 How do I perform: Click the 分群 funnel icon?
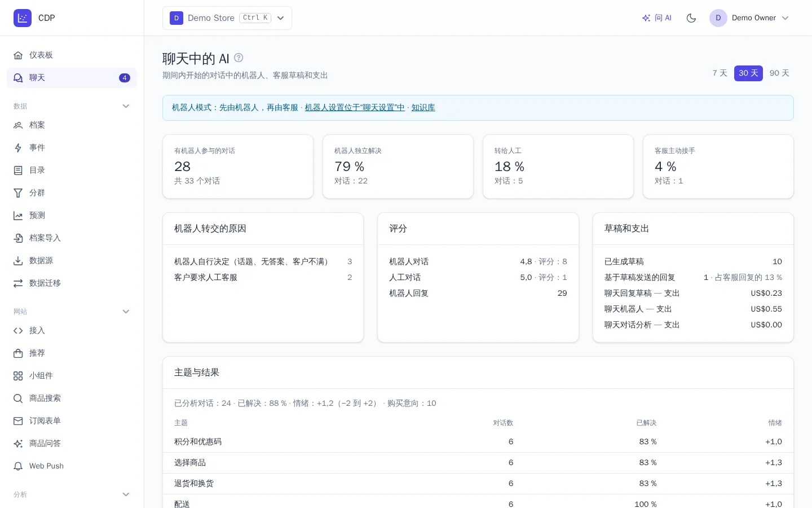(x=18, y=193)
